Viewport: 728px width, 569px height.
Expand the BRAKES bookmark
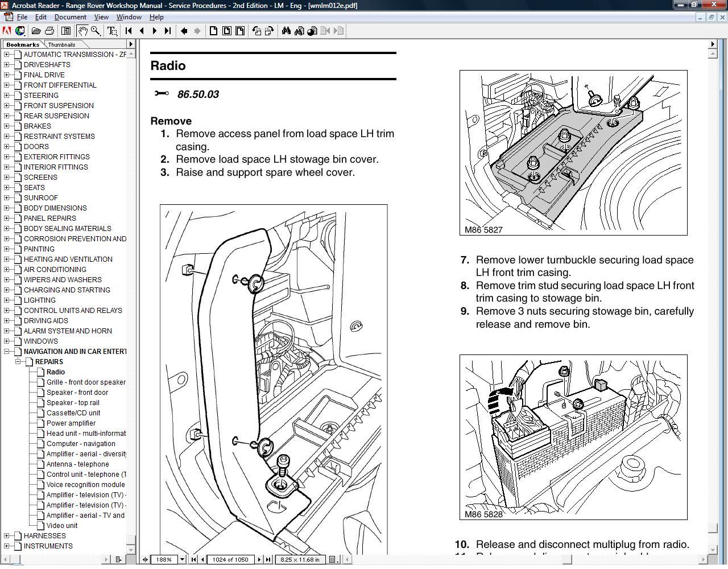click(7, 126)
